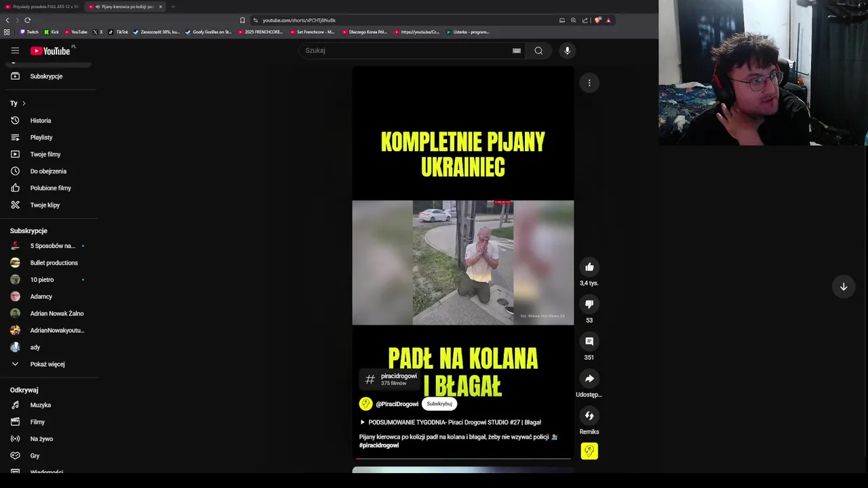Subscribe with the Subskrybuj button
The image size is (868, 488).
[439, 404]
